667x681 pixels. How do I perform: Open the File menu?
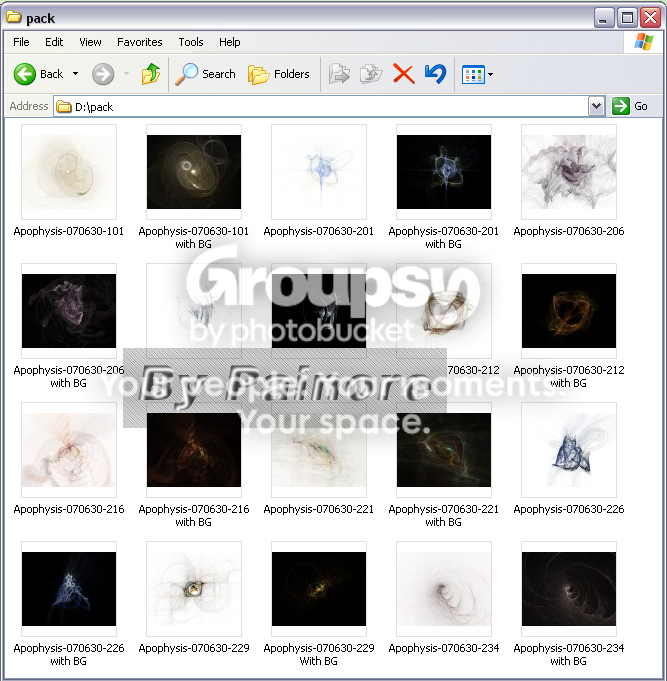[21, 42]
